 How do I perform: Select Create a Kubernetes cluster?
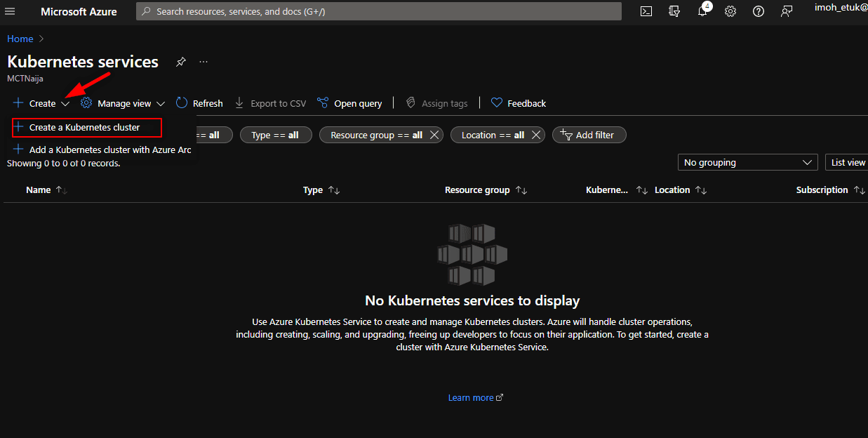(87, 127)
